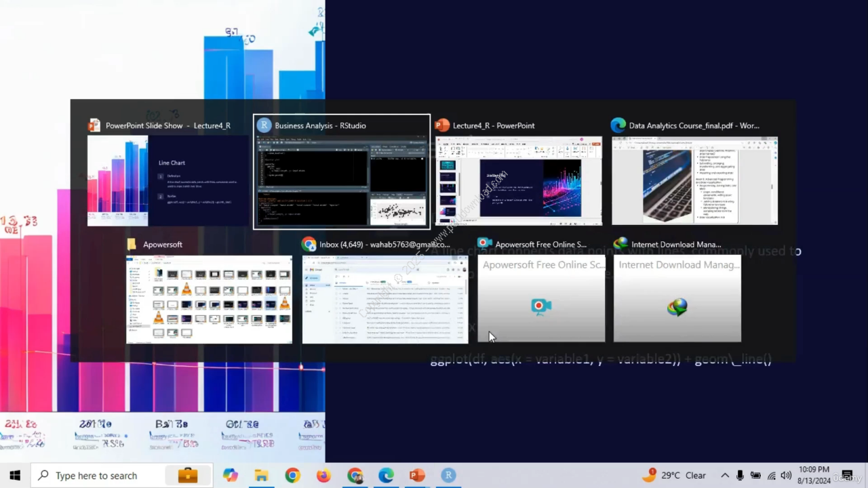Open the Chrome icon next to Edge
The height and width of the screenshot is (488, 868).
(x=355, y=476)
